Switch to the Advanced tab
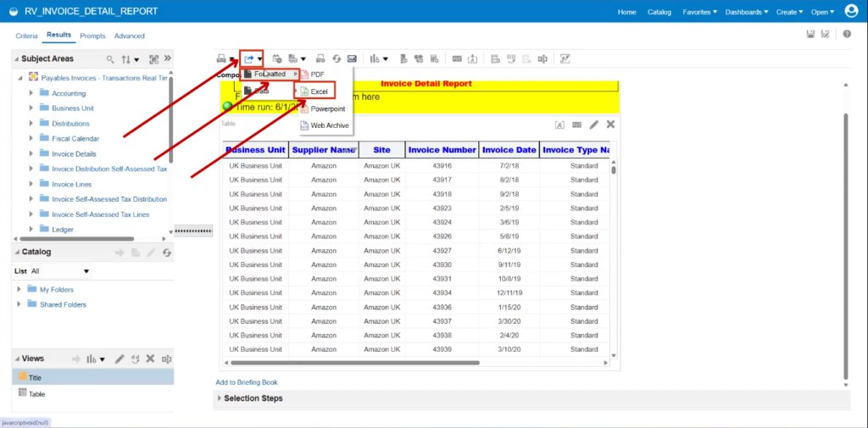The height and width of the screenshot is (428, 868). (130, 36)
